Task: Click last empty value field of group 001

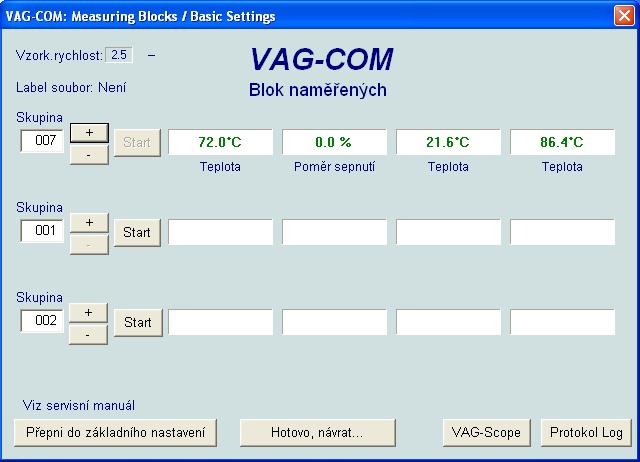Action: coord(562,232)
